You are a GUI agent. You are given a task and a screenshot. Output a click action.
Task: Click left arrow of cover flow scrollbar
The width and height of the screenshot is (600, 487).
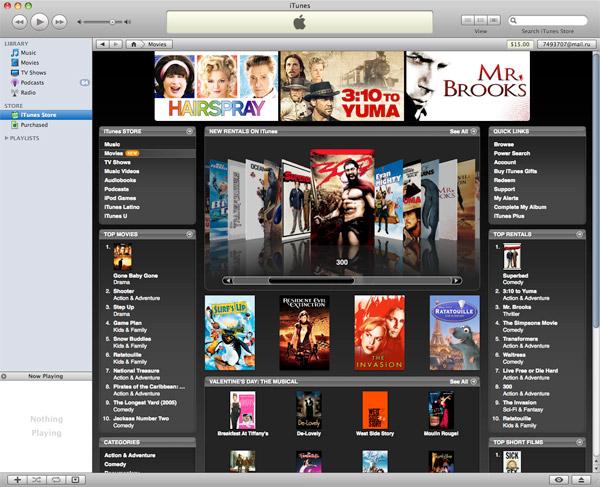tap(228, 280)
